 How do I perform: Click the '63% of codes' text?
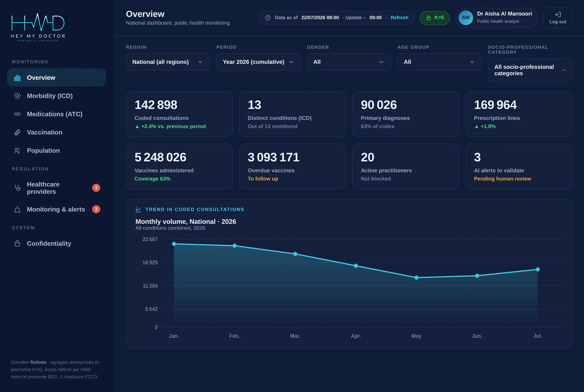coord(378,126)
